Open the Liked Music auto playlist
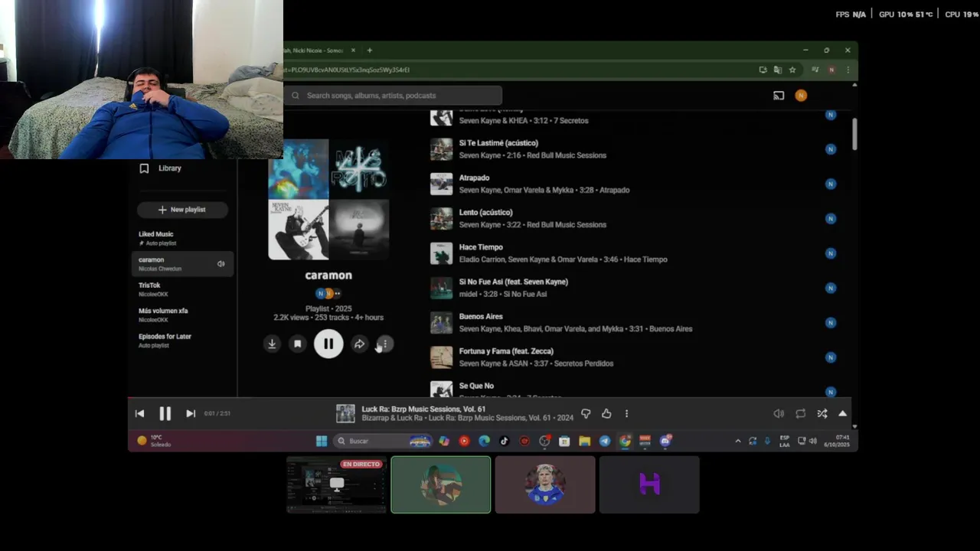980x551 pixels. pyautogui.click(x=182, y=238)
